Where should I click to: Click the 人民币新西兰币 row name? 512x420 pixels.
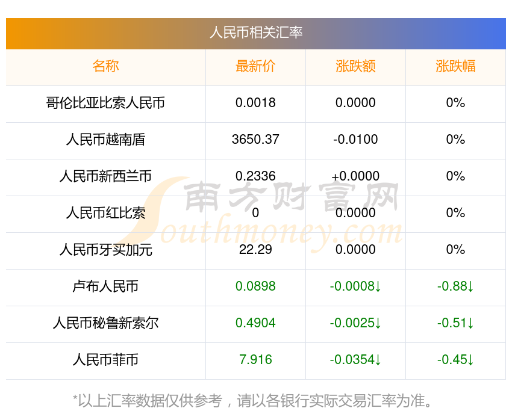(105, 176)
